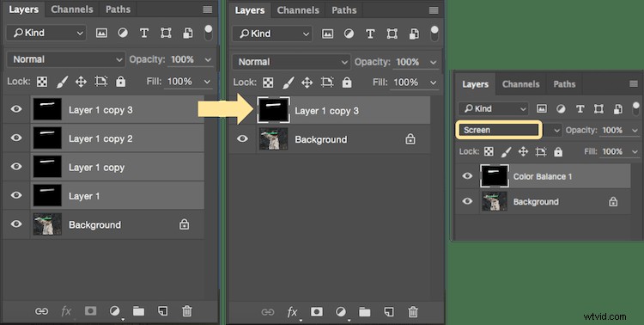Toggle layer filtering switch in left panel
The image size is (644, 325).
(209, 33)
